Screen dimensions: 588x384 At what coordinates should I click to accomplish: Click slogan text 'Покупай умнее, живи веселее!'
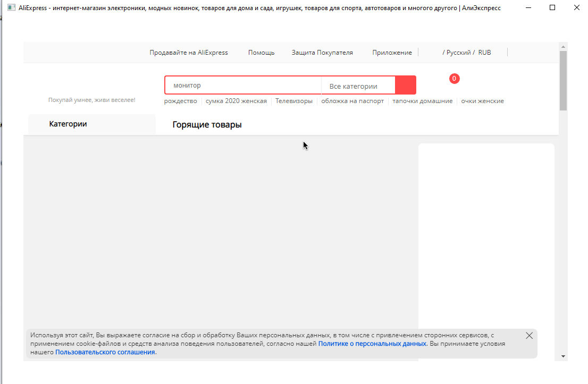pyautogui.click(x=92, y=100)
